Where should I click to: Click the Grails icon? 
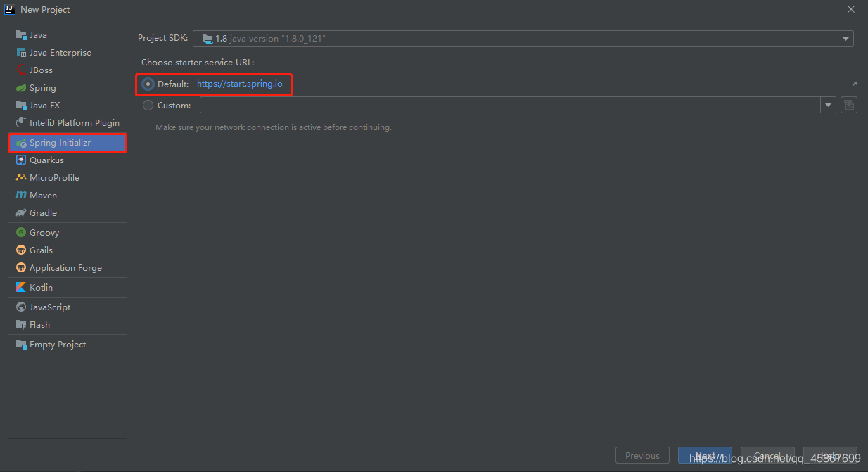21,250
